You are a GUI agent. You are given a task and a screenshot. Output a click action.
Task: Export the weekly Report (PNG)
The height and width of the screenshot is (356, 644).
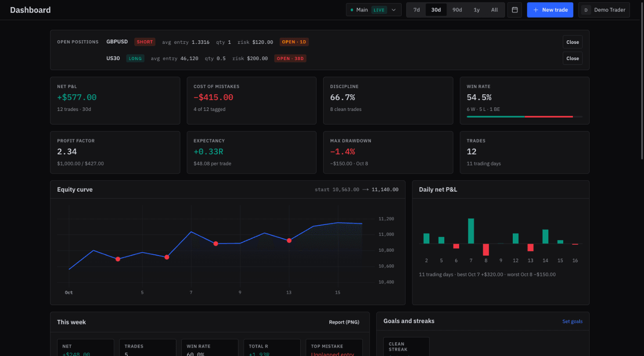click(x=344, y=322)
